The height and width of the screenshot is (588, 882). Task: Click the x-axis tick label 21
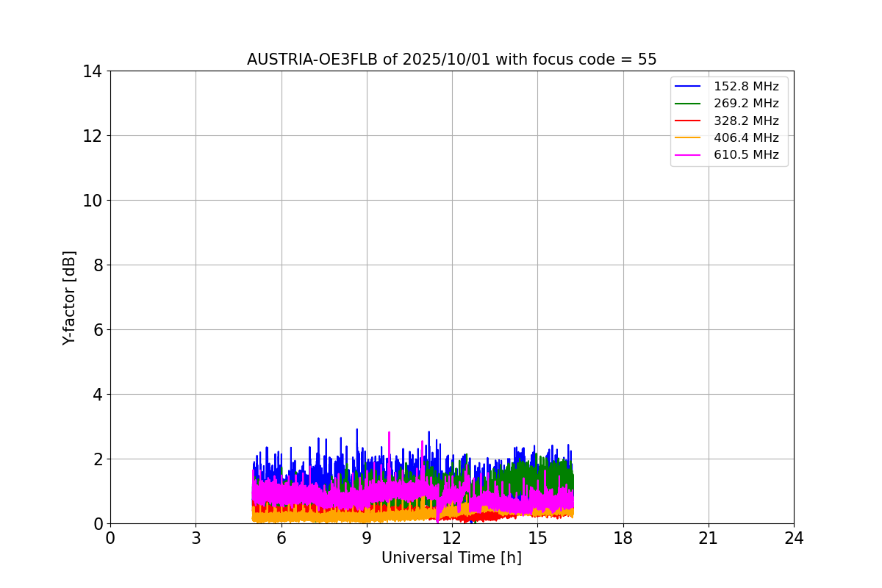tap(709, 538)
